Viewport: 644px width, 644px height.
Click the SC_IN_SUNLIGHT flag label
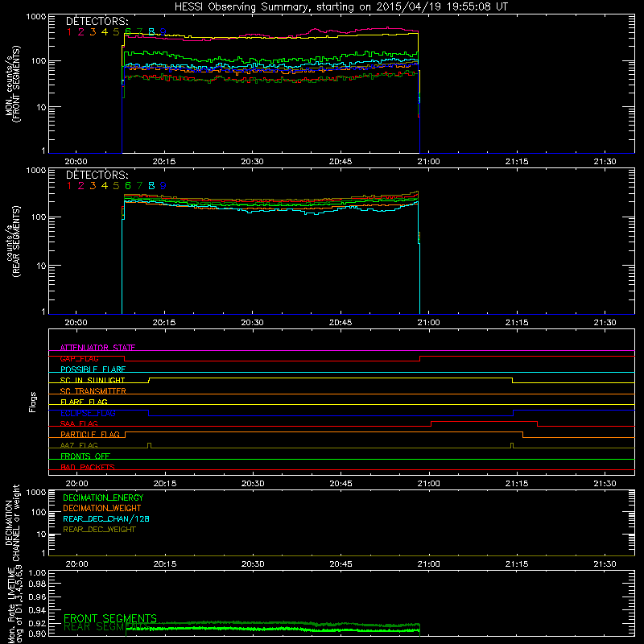(x=93, y=380)
